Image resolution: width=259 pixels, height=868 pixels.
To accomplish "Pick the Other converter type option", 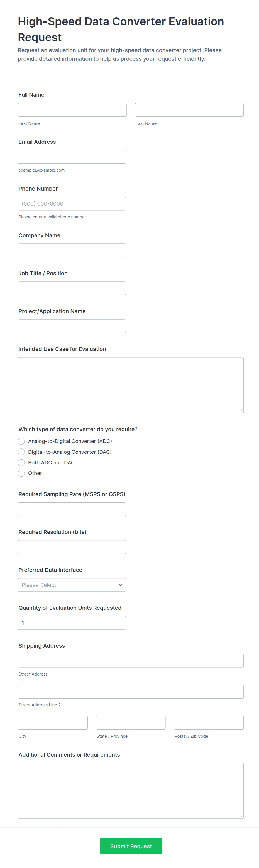I will coord(21,473).
